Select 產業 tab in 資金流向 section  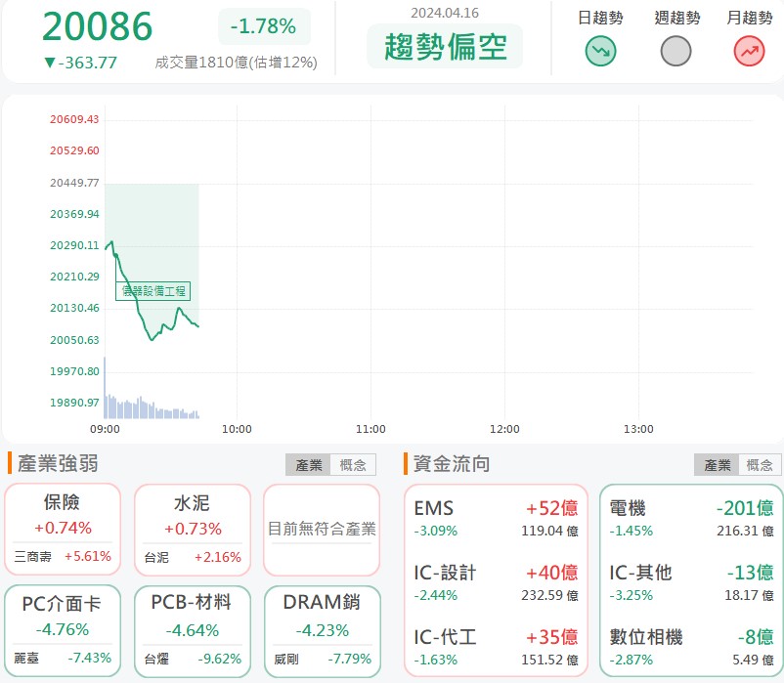pos(717,465)
